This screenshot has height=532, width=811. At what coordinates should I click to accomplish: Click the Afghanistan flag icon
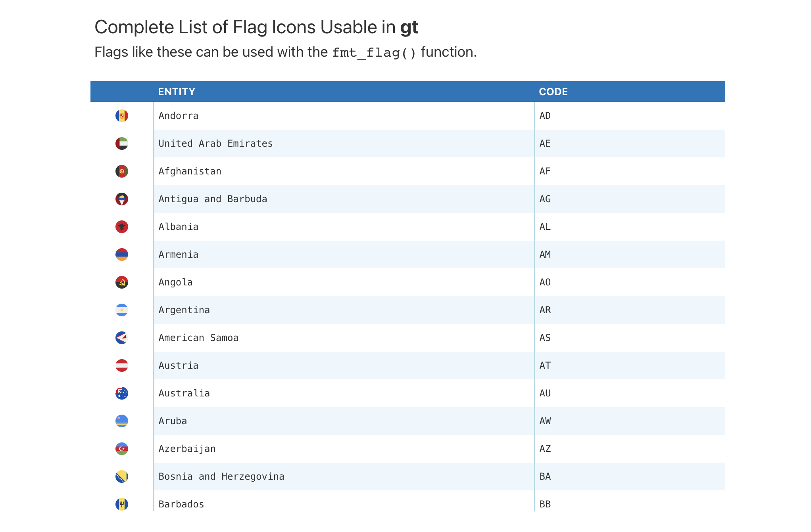(x=122, y=171)
